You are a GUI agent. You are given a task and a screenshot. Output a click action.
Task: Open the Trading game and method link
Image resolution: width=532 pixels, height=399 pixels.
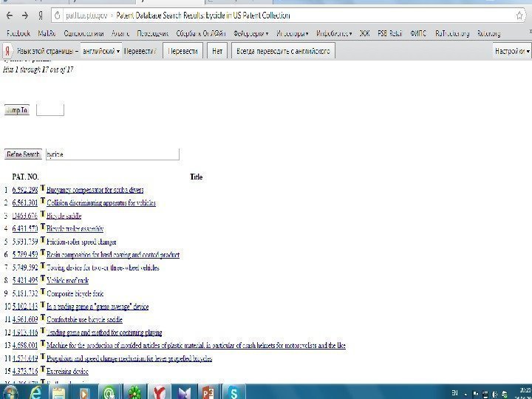coord(104,332)
